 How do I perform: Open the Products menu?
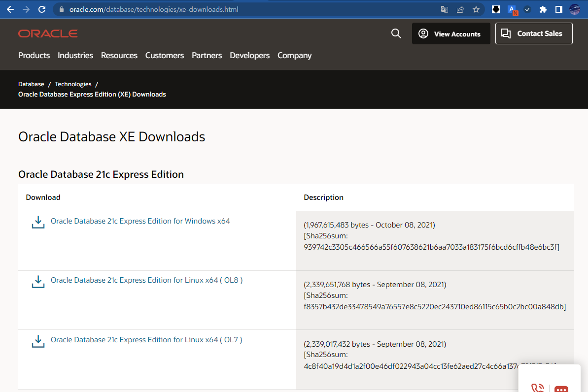click(34, 56)
